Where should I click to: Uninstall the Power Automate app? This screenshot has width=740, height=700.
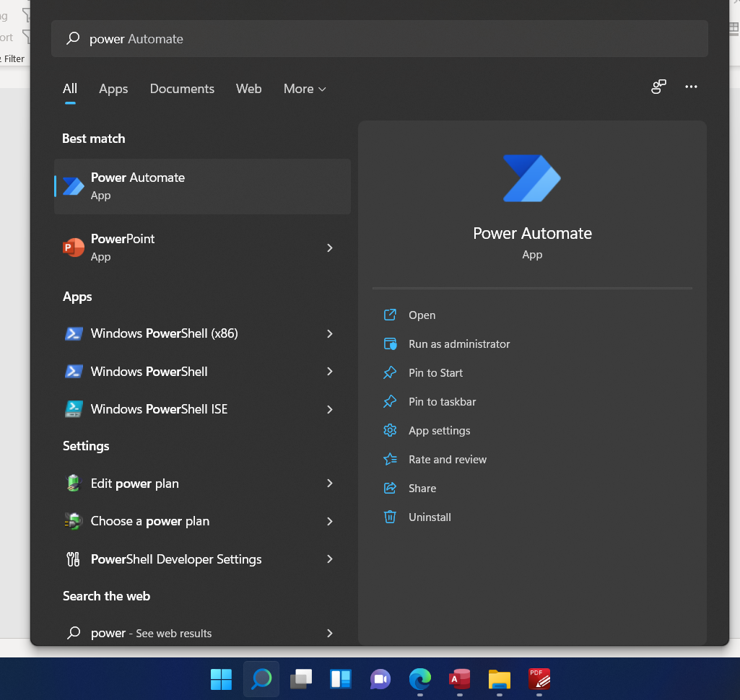click(430, 517)
